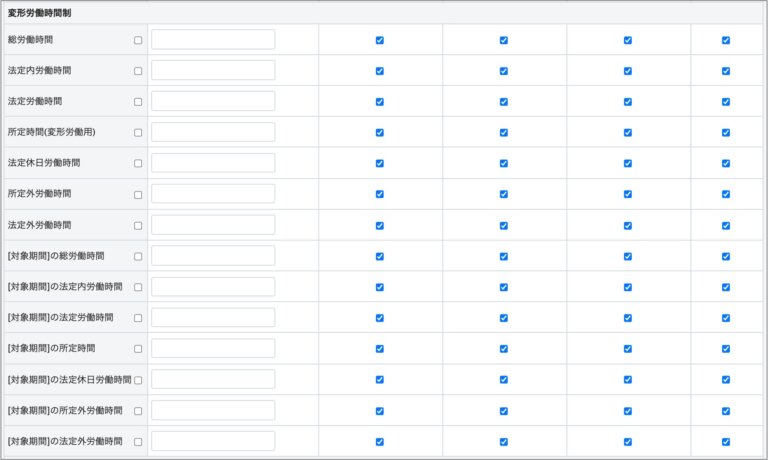Uncheck the rightmost checkbox in [対象期間]の法定外労働時間 row
The height and width of the screenshot is (460, 768).
click(x=726, y=441)
